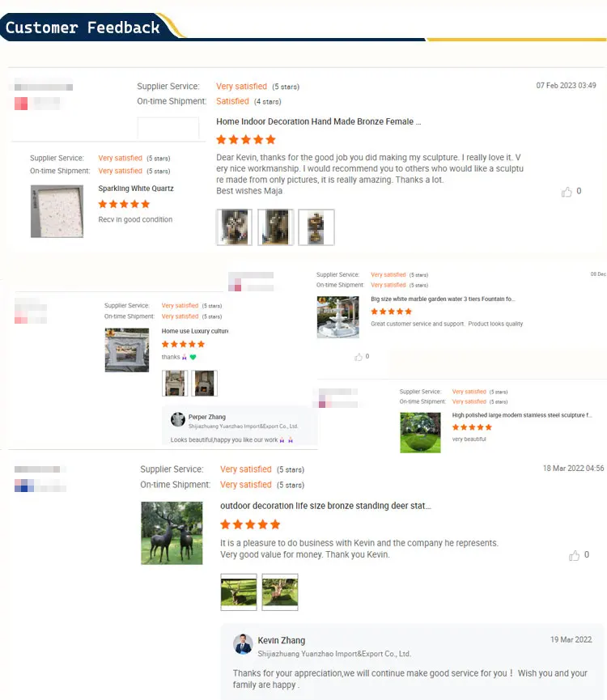Screen dimensions: 607x700
Task: Like the marble fountain review
Action: click(x=359, y=357)
